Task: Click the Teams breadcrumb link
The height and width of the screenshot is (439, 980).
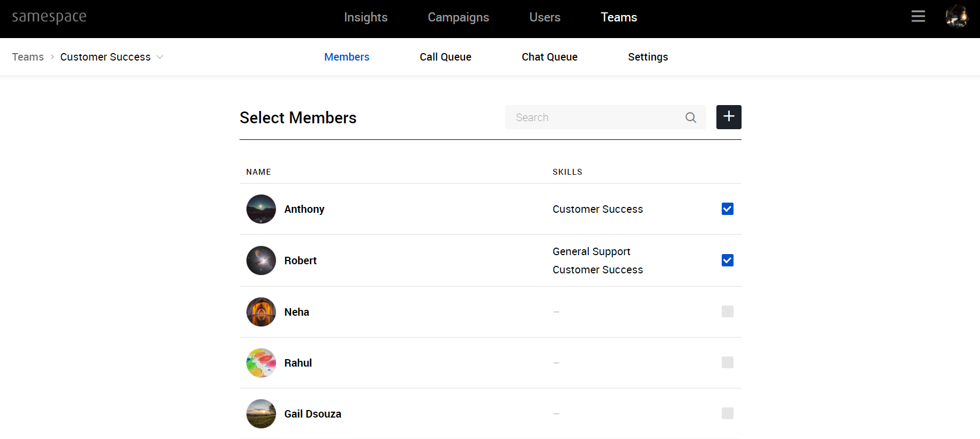Action: coord(28,57)
